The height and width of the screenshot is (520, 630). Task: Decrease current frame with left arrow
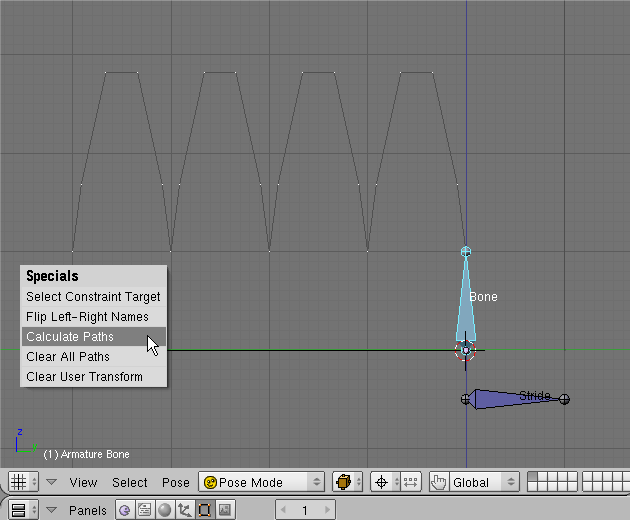tap(283, 510)
